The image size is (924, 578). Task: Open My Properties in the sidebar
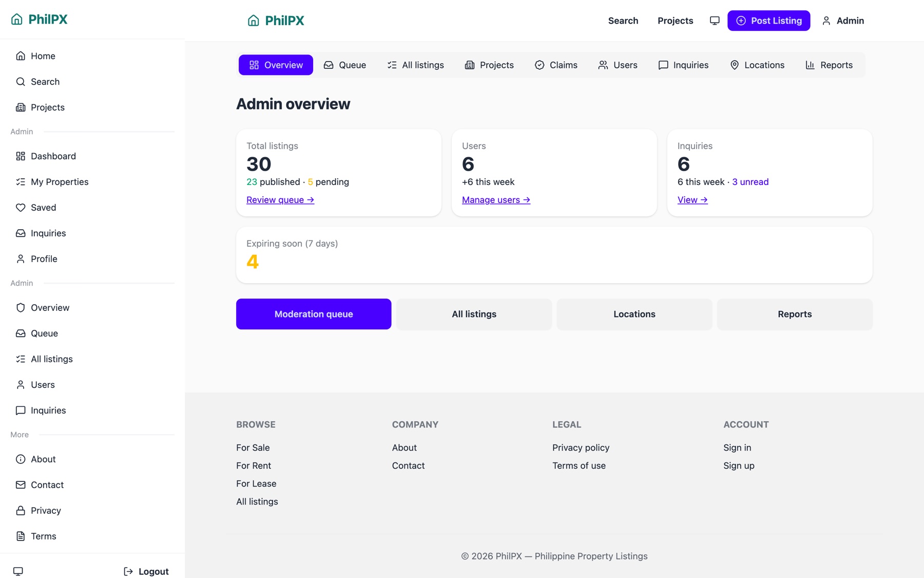92,182
